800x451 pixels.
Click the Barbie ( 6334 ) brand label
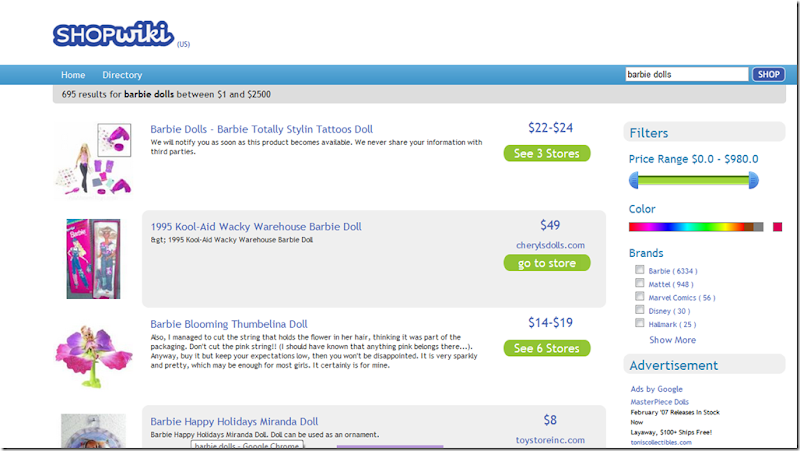click(x=673, y=271)
